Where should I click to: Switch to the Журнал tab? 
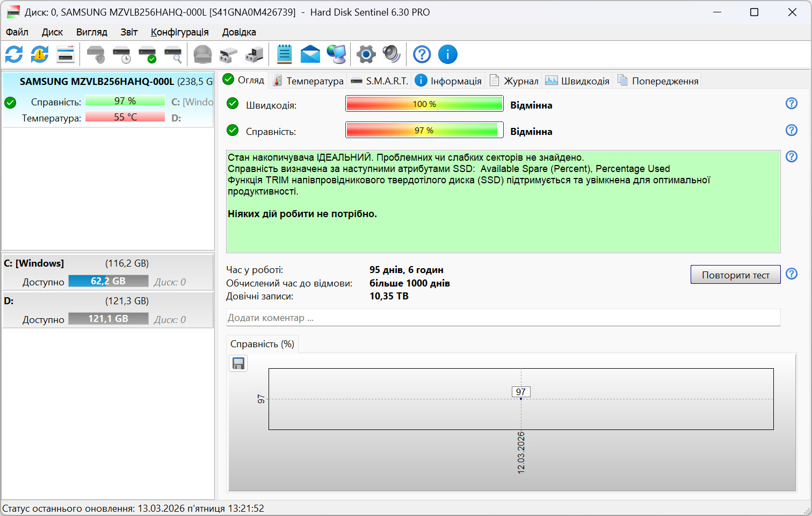pyautogui.click(x=514, y=81)
